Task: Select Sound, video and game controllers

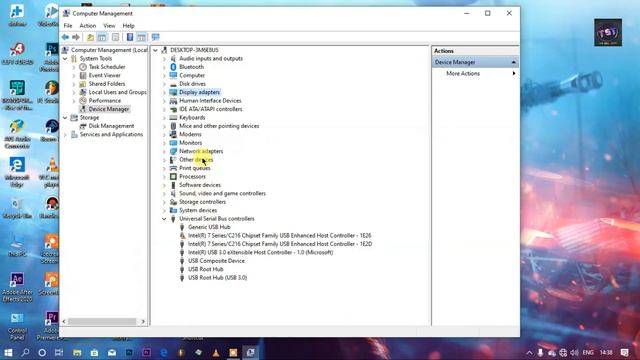Action: 222,193
